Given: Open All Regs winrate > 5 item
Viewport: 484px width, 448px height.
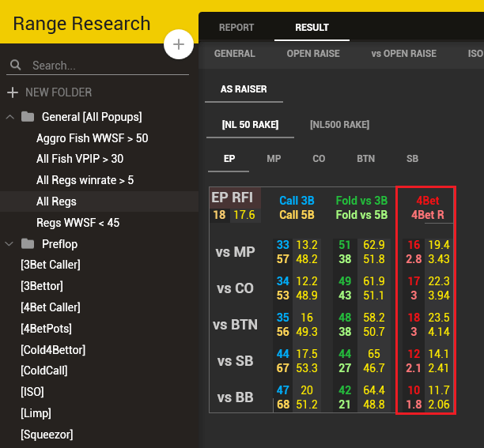Looking at the screenshot, I should (85, 180).
